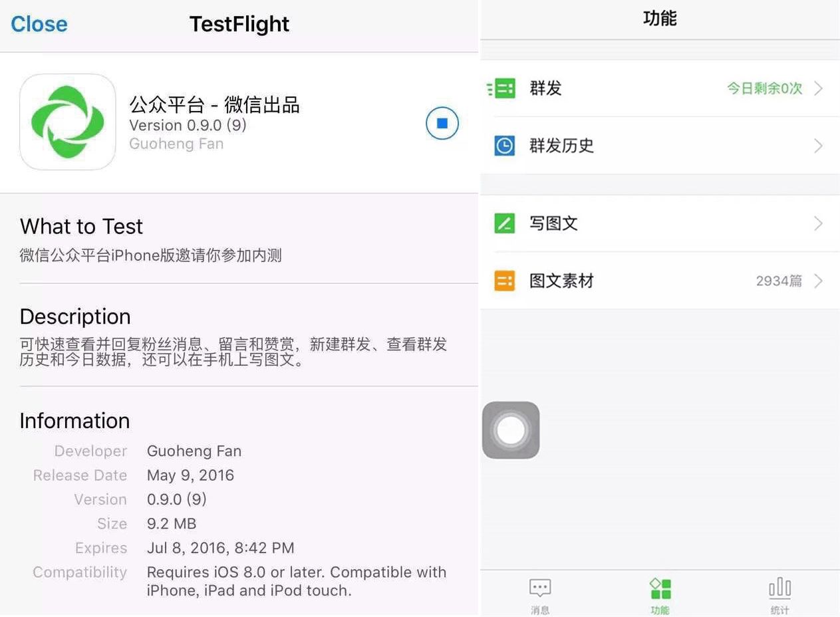Tap the 消息 speech bubble icon
840x617 pixels.
coord(540,588)
